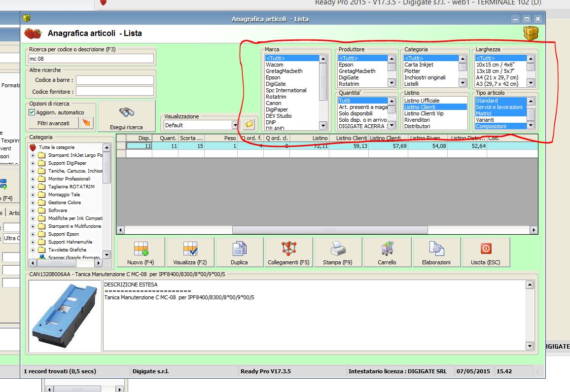Select Tutte le categorie strawberry item
Image resolution: width=570 pixels, height=392 pixels.
57,147
